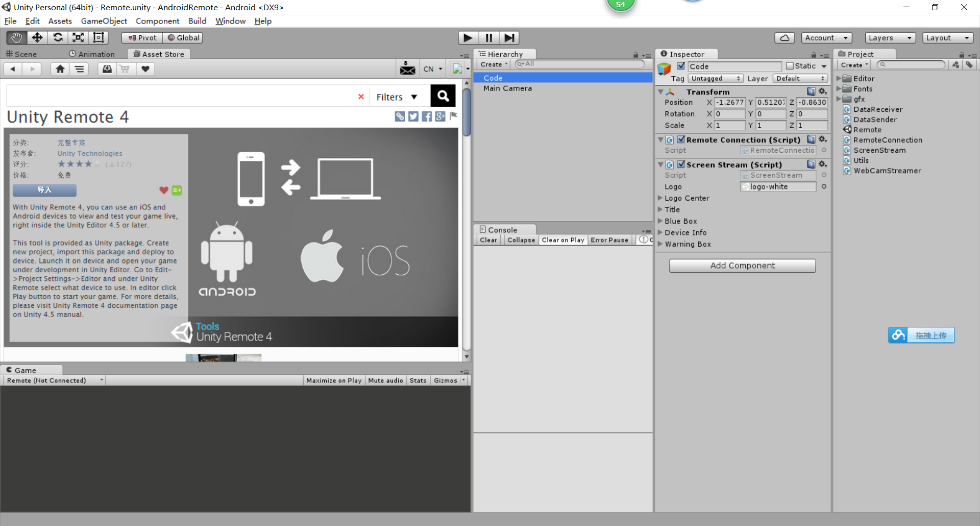
Task: Open the GameObject menu
Action: point(104,21)
